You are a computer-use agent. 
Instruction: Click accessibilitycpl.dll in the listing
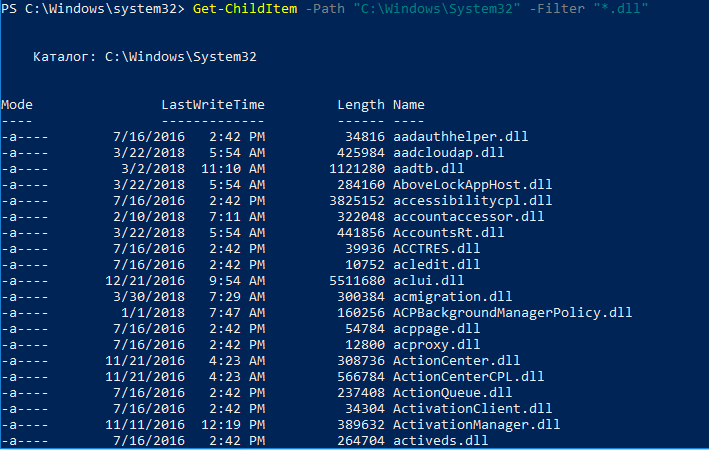coord(472,201)
